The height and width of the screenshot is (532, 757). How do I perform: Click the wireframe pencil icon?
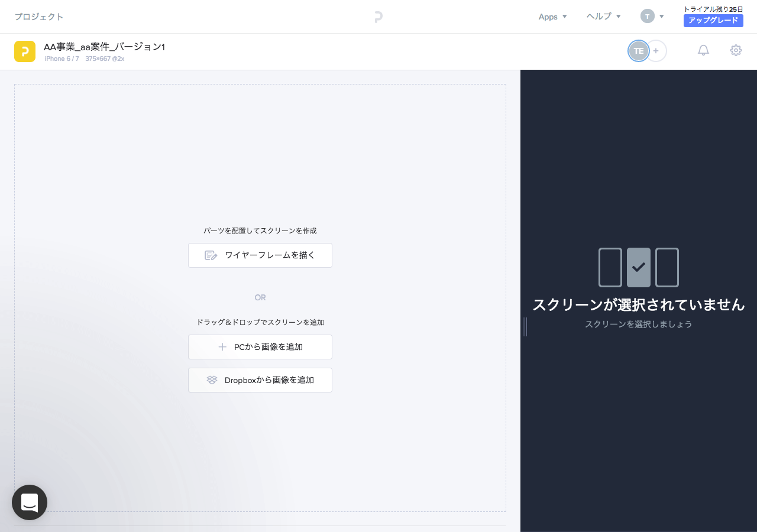[x=211, y=255]
